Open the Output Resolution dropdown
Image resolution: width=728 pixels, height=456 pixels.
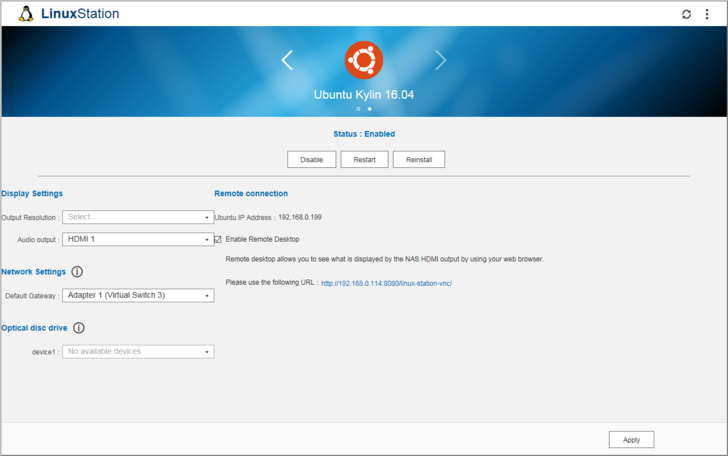point(138,217)
